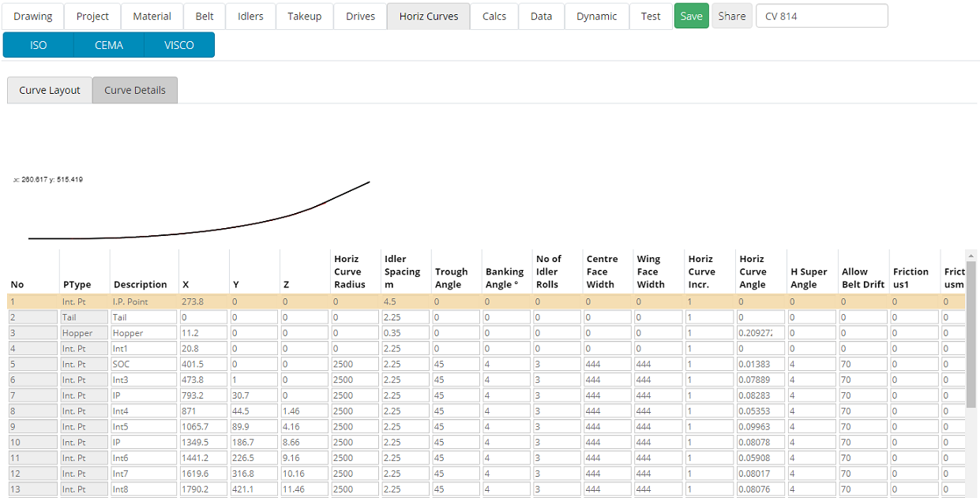Image resolution: width=980 pixels, height=498 pixels.
Task: Edit Y value 44.5 in Int4 row
Action: tap(255, 411)
